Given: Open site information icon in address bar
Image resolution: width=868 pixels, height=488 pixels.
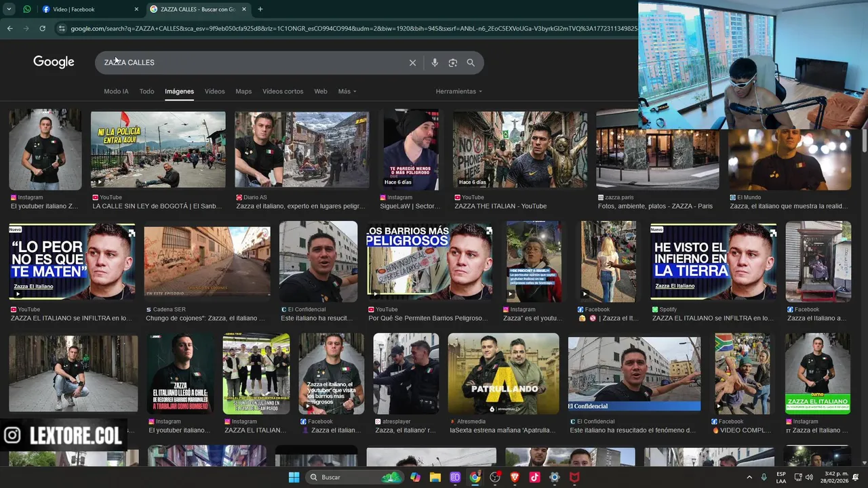Looking at the screenshot, I should 62,28.
